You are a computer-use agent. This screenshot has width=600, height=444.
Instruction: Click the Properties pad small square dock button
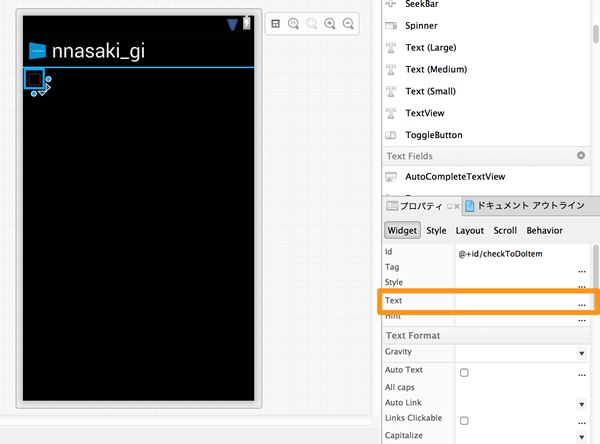pos(450,206)
